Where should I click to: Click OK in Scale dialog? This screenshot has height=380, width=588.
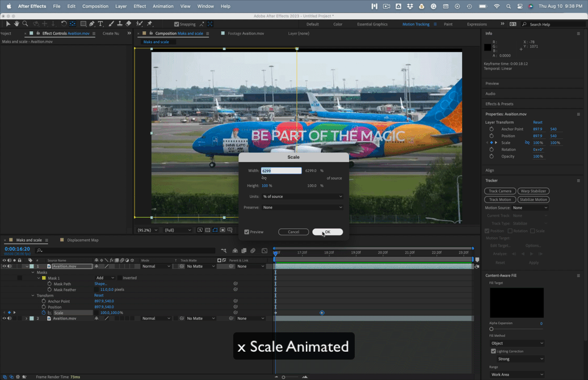tap(327, 232)
